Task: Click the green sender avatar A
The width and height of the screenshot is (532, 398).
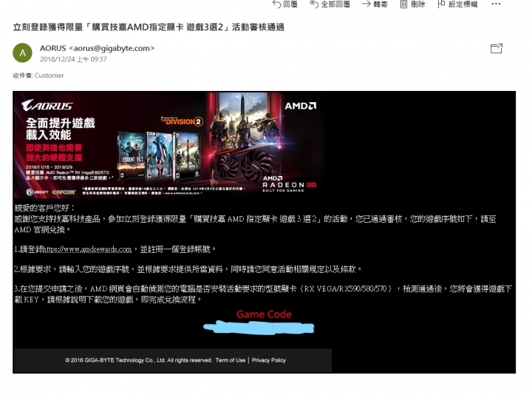Action: 22,53
